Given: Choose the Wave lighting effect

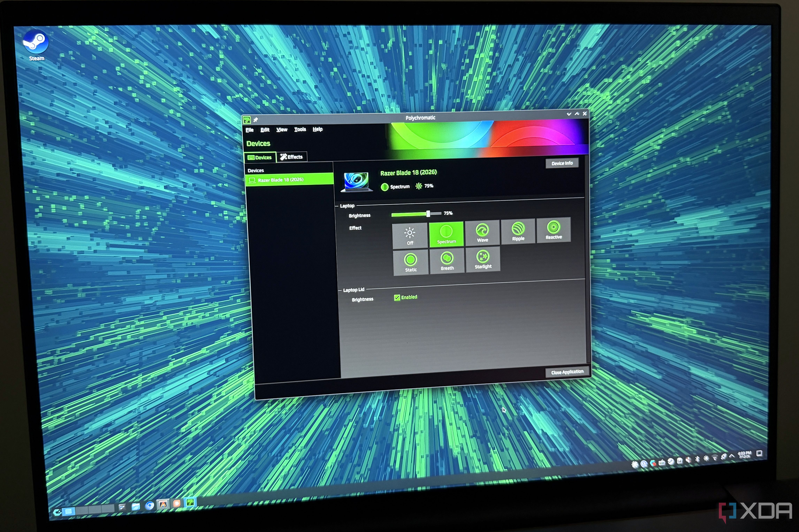Looking at the screenshot, I should (x=482, y=233).
